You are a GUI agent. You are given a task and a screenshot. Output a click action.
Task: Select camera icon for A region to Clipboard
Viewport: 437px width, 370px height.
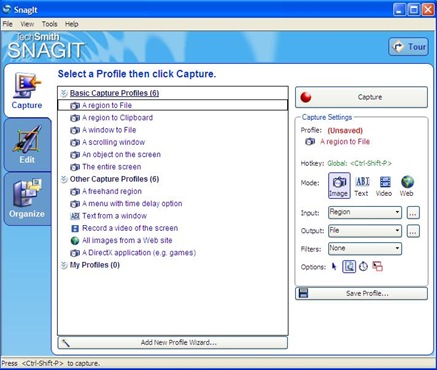point(75,118)
